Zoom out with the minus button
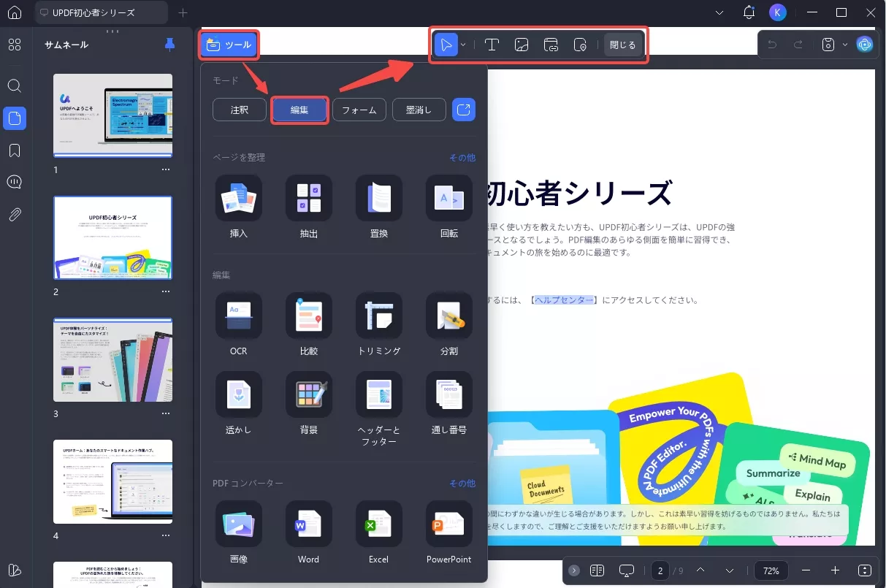886x588 pixels. coord(806,570)
